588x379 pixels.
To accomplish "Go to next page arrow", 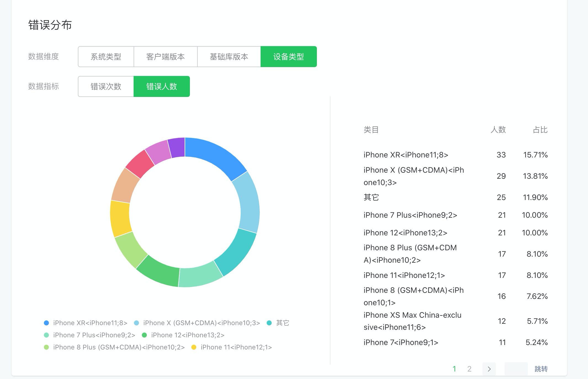I will 489,369.
